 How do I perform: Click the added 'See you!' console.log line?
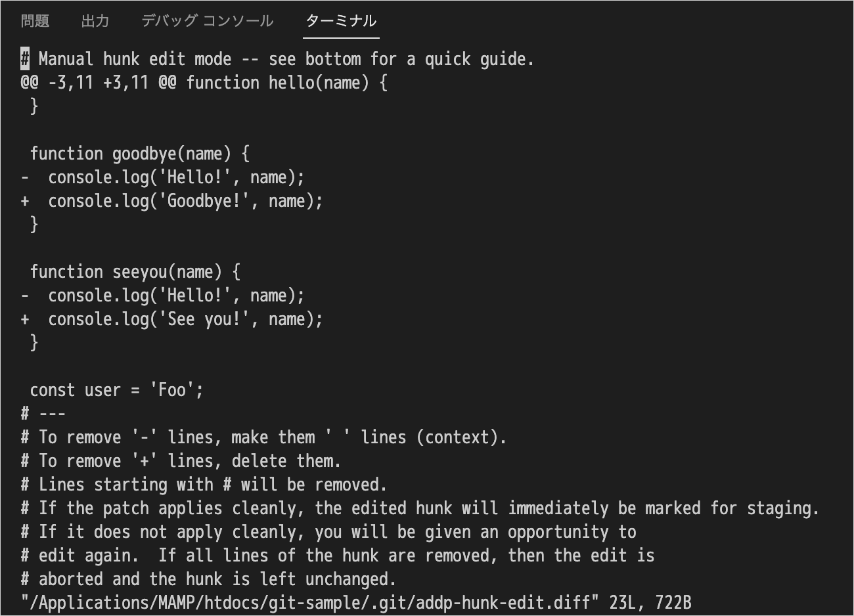tap(171, 319)
